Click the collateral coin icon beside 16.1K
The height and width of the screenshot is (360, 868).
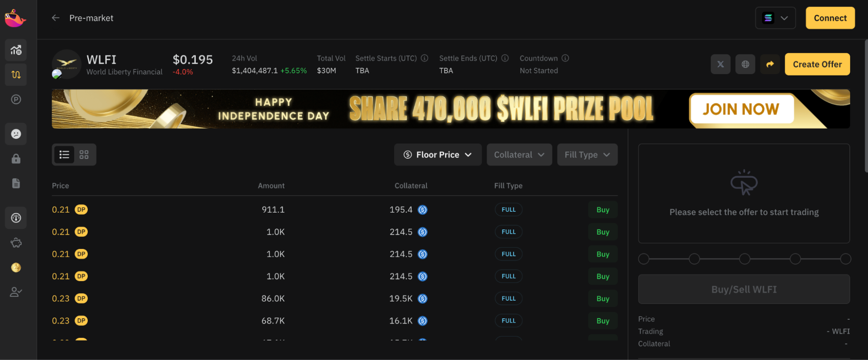pos(422,321)
